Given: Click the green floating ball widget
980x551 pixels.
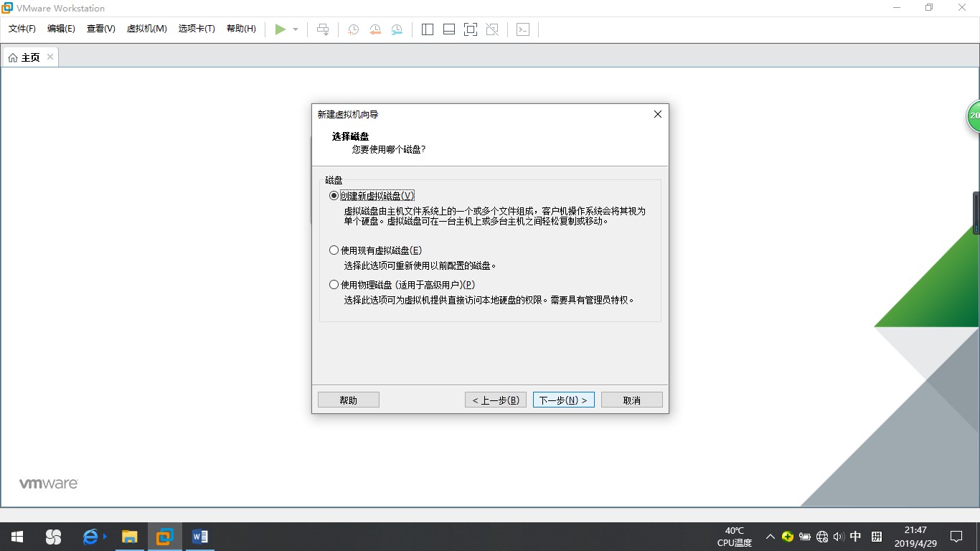Looking at the screenshot, I should pos(974,116).
